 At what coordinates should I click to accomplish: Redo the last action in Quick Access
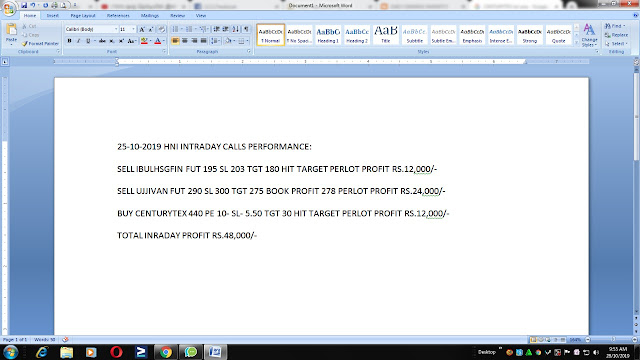coord(45,5)
